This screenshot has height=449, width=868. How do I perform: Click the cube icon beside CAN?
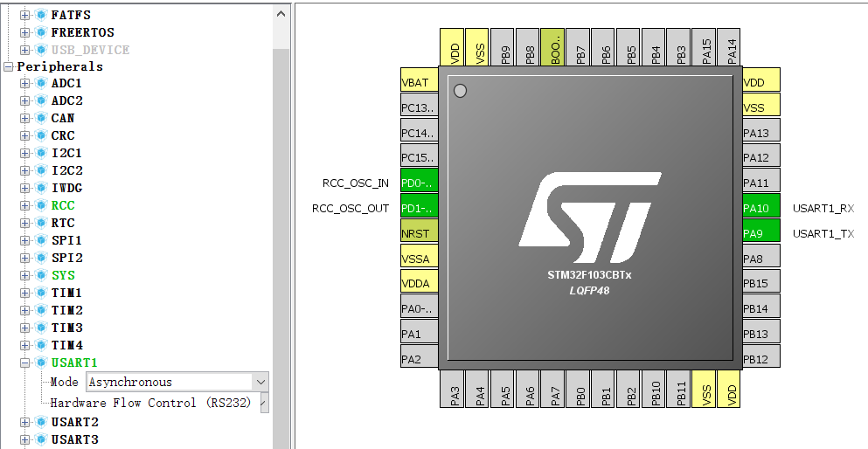click(x=40, y=118)
